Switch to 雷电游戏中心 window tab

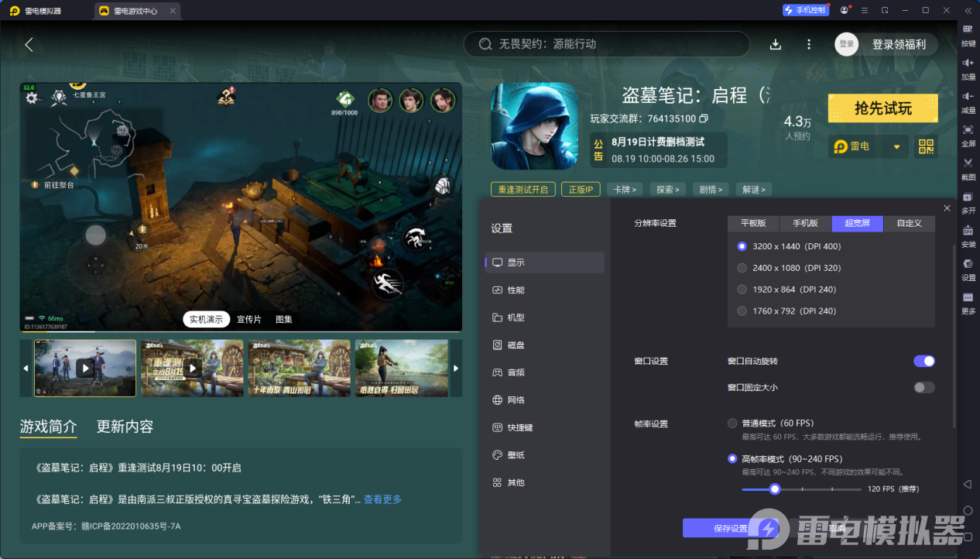138,11
